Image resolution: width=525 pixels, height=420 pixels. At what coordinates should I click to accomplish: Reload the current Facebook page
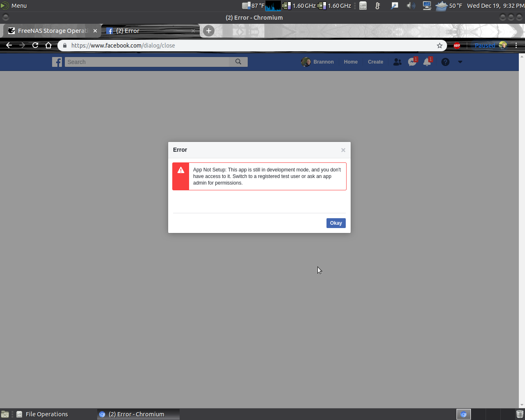(35, 46)
